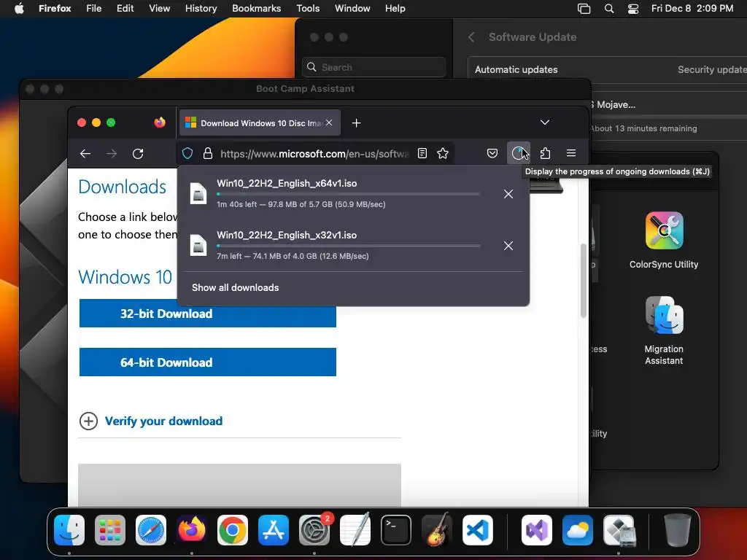
Task: Save page to Pocket icon
Action: (x=492, y=153)
